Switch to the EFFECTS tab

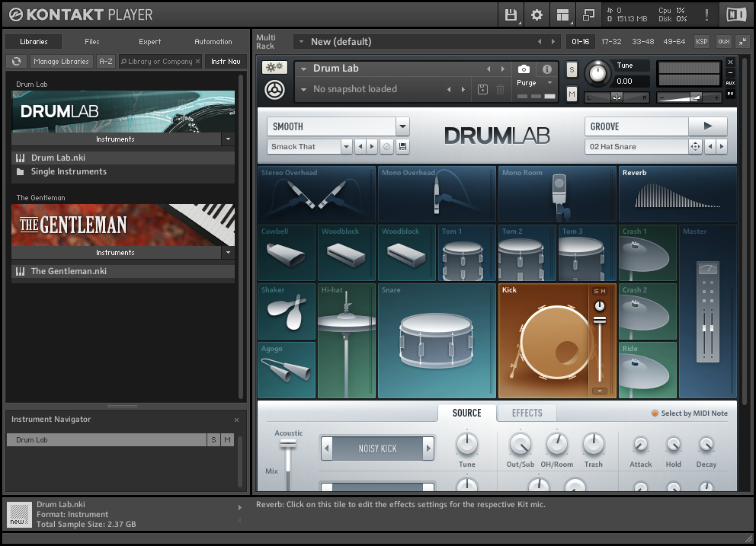coord(527,413)
